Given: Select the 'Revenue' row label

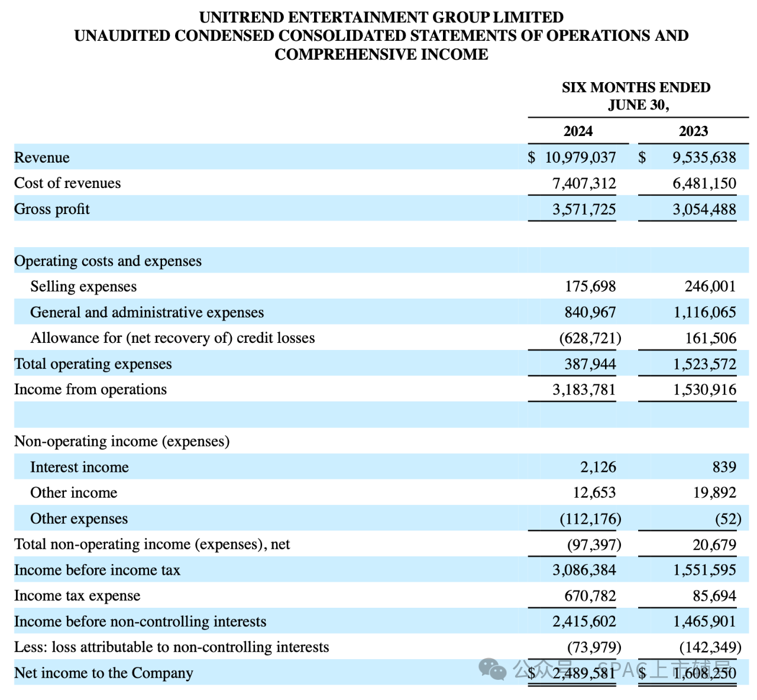Looking at the screenshot, I should (x=42, y=158).
